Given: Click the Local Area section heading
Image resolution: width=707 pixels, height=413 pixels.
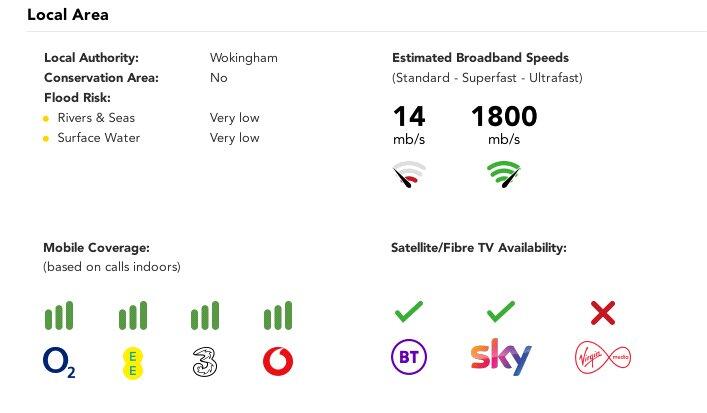Looking at the screenshot, I should pos(68,15).
